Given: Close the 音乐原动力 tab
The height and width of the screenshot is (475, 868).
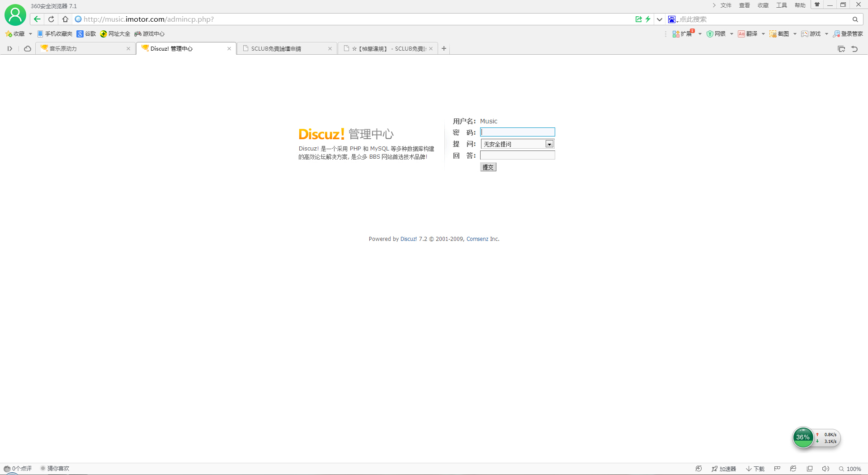Looking at the screenshot, I should point(128,49).
